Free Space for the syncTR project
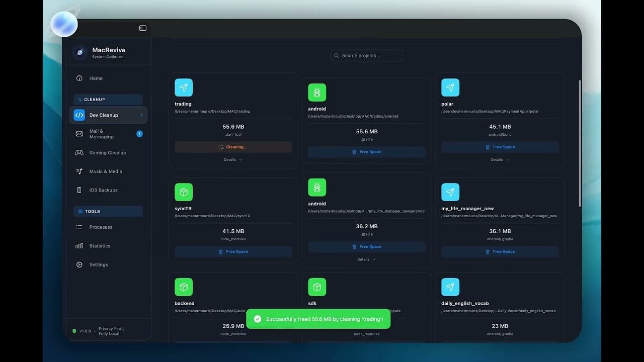Screen dimensions: 644x362 tap(233, 251)
